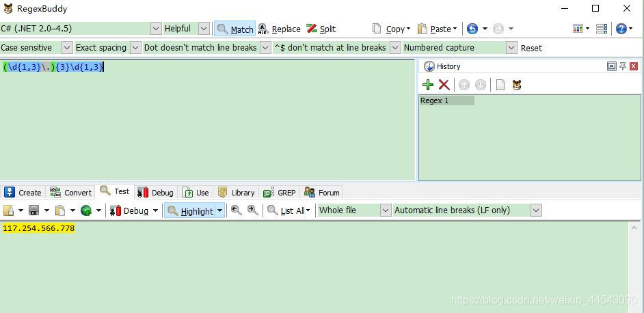Click the Preferences list icon
This screenshot has width=644, height=313.
tap(602, 28)
